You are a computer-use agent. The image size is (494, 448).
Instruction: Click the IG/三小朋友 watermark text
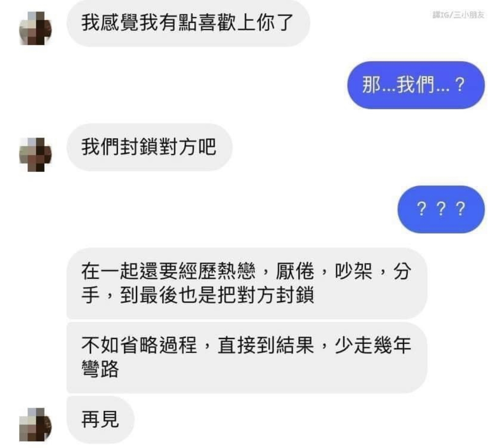pos(459,15)
